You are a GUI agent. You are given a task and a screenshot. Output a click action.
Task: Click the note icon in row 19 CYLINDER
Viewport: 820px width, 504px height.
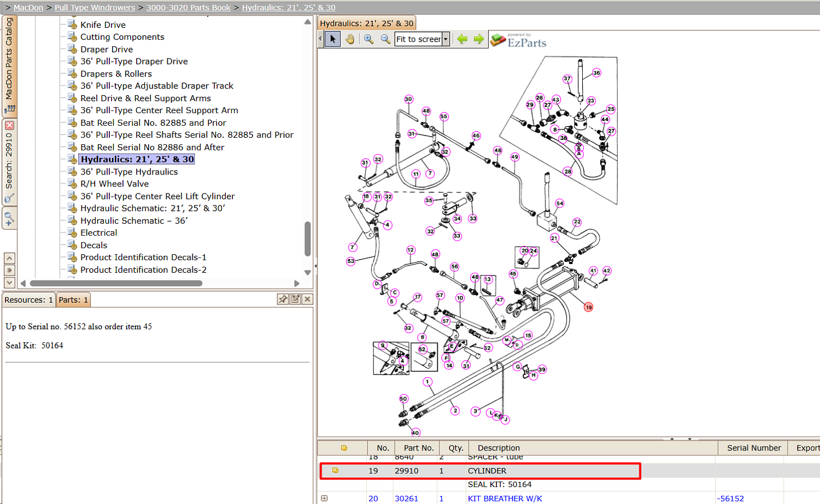click(x=335, y=471)
